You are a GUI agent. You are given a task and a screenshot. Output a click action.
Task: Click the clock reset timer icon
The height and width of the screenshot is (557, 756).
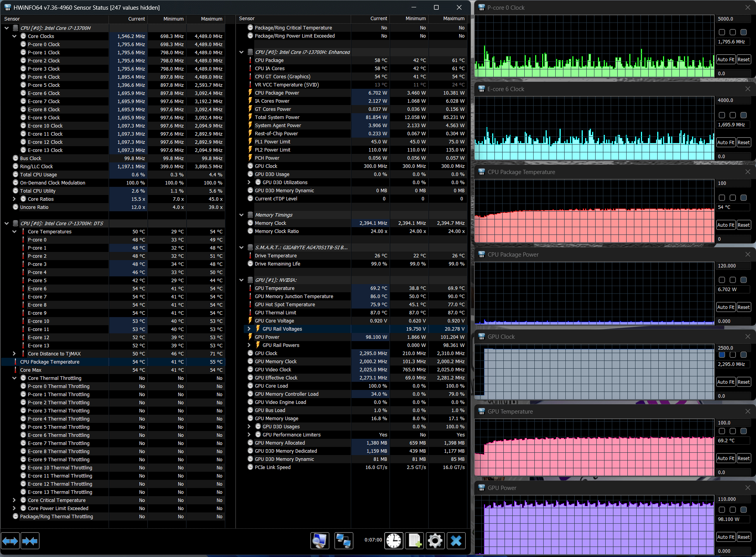(394, 541)
